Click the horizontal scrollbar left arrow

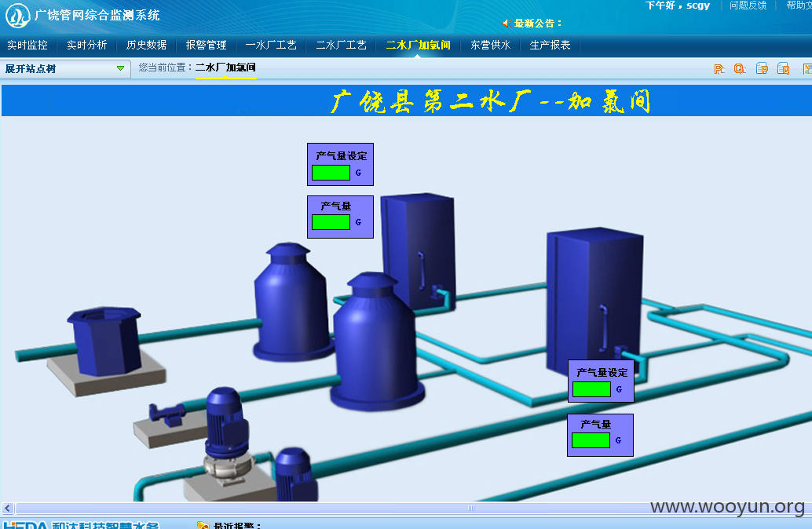click(x=7, y=509)
